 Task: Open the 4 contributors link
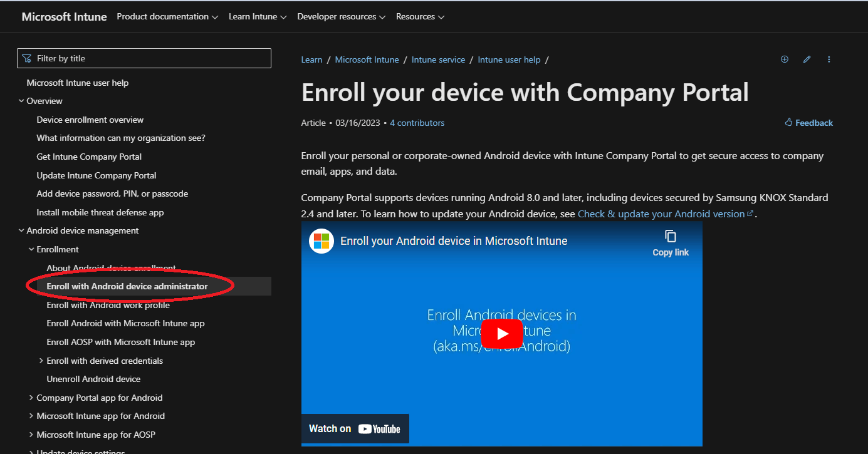coord(417,123)
